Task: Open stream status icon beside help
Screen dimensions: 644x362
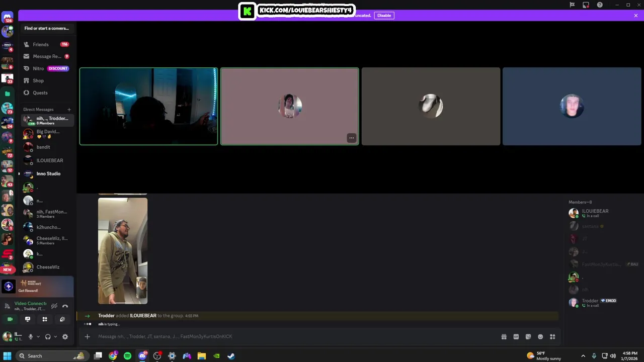Action: [x=586, y=5]
